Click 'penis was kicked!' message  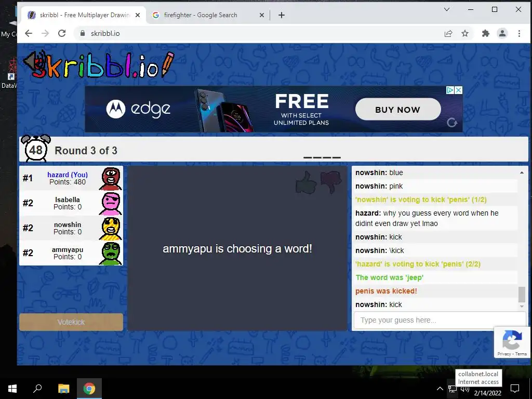pos(386,291)
